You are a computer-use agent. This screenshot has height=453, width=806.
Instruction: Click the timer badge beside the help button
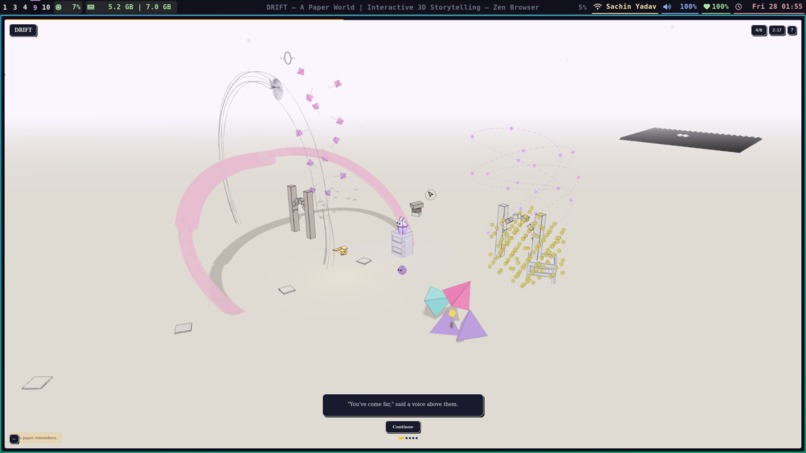click(x=777, y=30)
